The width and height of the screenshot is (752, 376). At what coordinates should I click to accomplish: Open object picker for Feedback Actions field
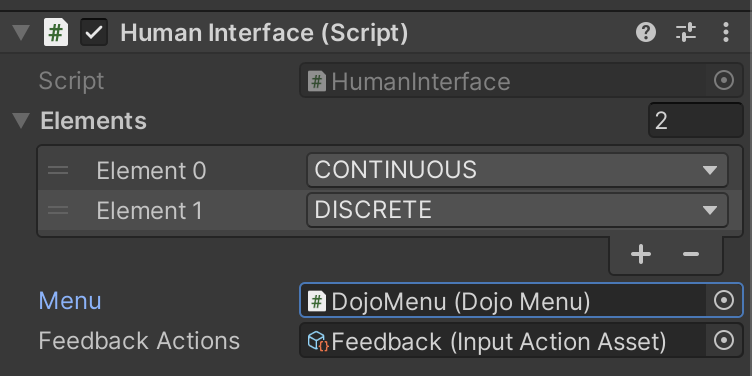coord(724,341)
